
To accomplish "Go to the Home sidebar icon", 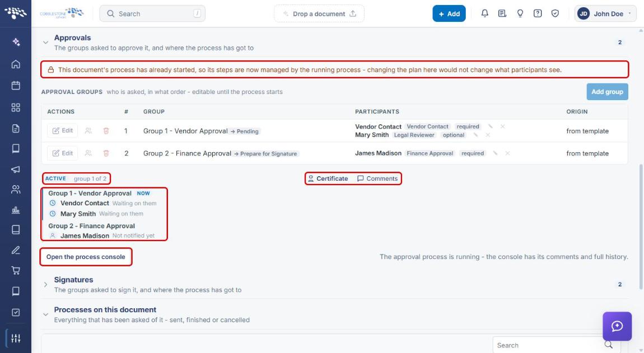I will tap(16, 64).
